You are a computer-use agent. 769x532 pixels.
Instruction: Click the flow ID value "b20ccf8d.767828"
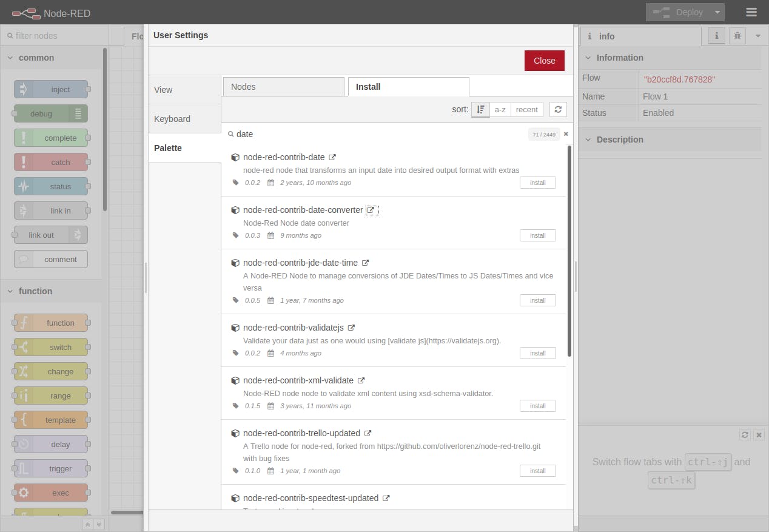[x=679, y=79]
